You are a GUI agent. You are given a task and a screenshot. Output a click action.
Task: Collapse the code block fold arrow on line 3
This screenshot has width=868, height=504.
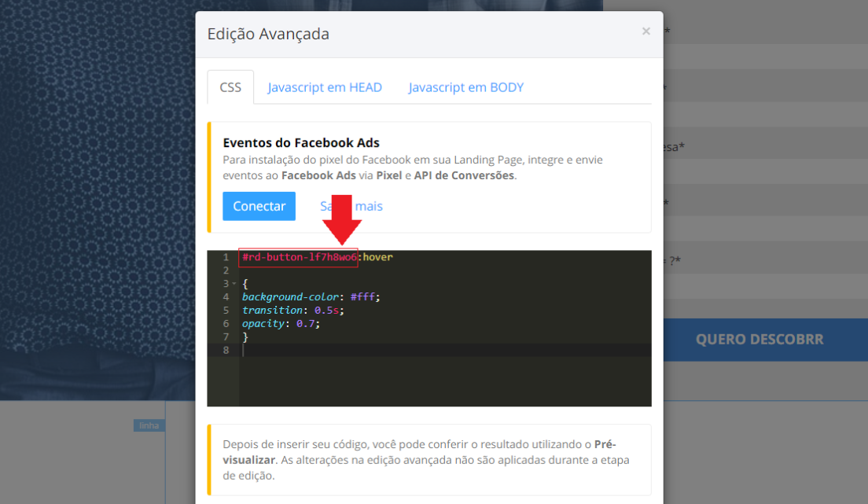(x=234, y=284)
